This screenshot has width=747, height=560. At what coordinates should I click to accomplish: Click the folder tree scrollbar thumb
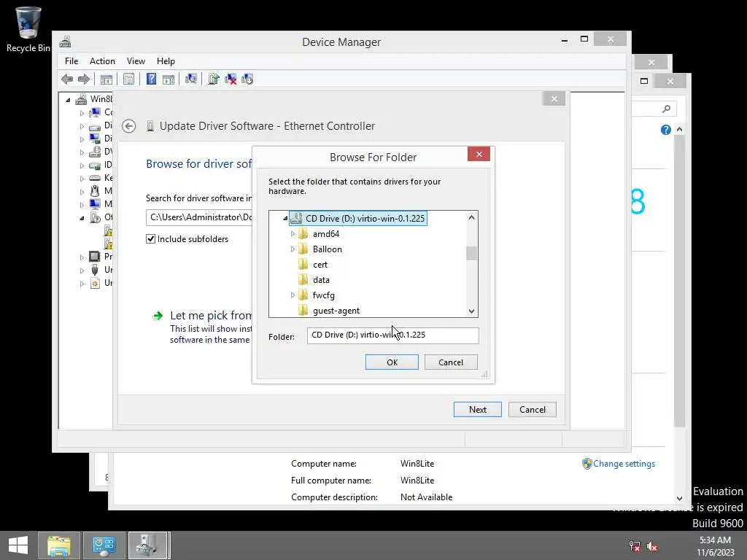[472, 253]
